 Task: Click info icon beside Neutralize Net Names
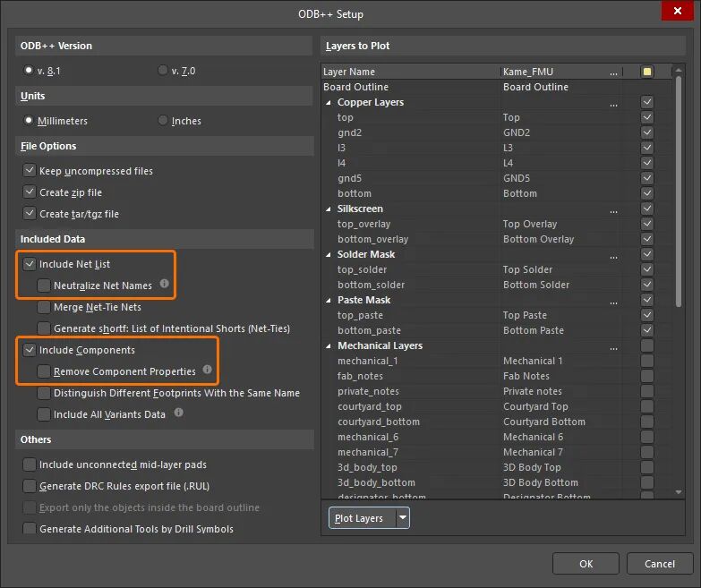[165, 284]
